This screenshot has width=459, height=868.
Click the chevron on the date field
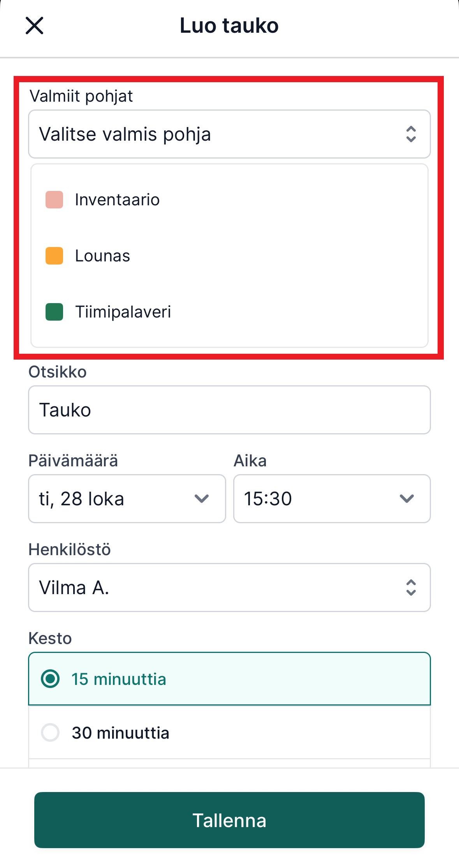[201, 499]
